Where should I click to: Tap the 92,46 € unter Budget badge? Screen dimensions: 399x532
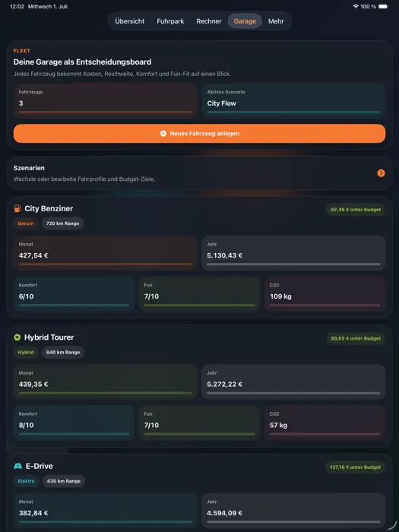coord(356,210)
